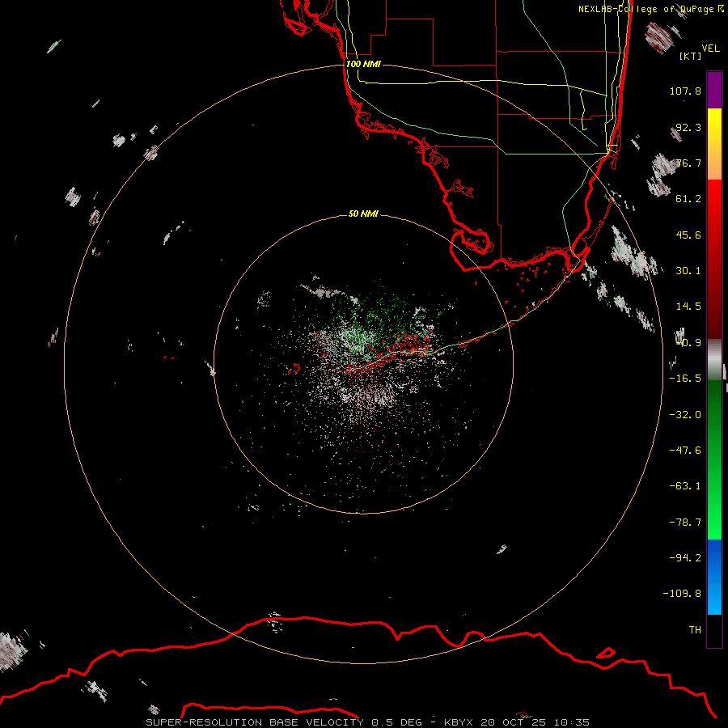Viewport: 728px width, 728px height.
Task: Select the -109.8 velocity scale value
Action: click(x=682, y=594)
